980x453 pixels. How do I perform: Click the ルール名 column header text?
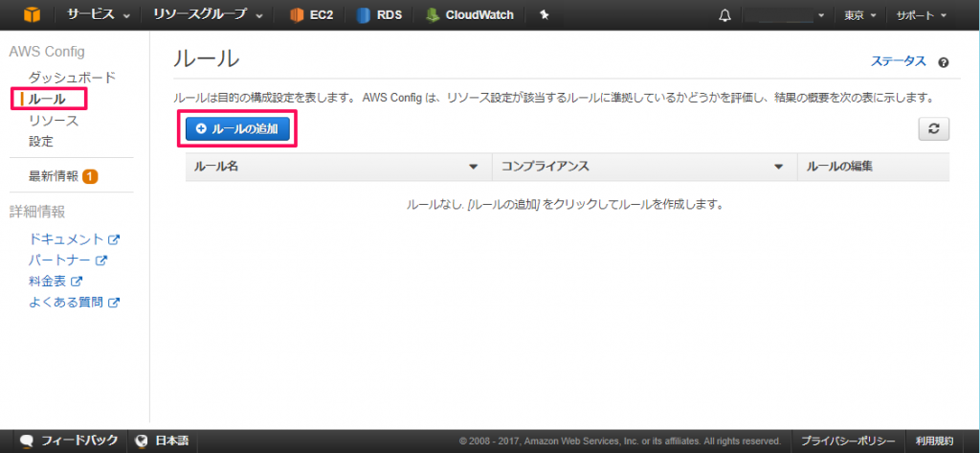pyautogui.click(x=216, y=167)
